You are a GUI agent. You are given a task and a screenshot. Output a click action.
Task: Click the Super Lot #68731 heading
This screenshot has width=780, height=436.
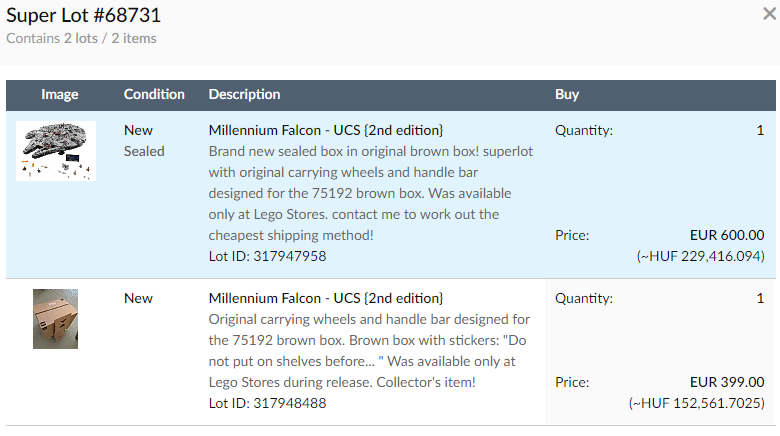[x=84, y=15]
